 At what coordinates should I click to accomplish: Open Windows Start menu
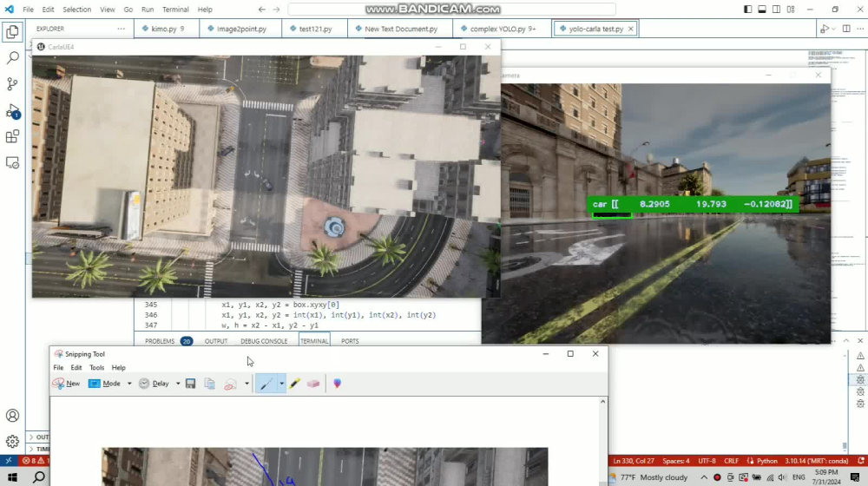pos(12,476)
